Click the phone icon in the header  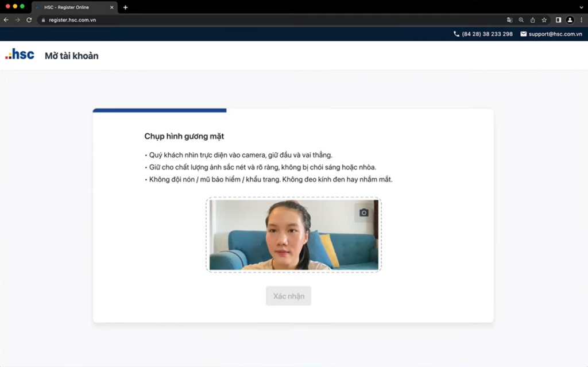point(457,34)
